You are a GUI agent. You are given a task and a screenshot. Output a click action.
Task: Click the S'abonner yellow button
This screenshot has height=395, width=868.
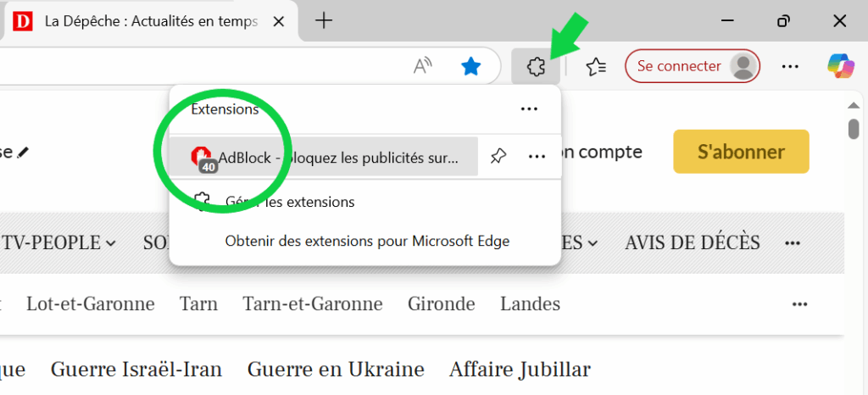click(x=741, y=152)
